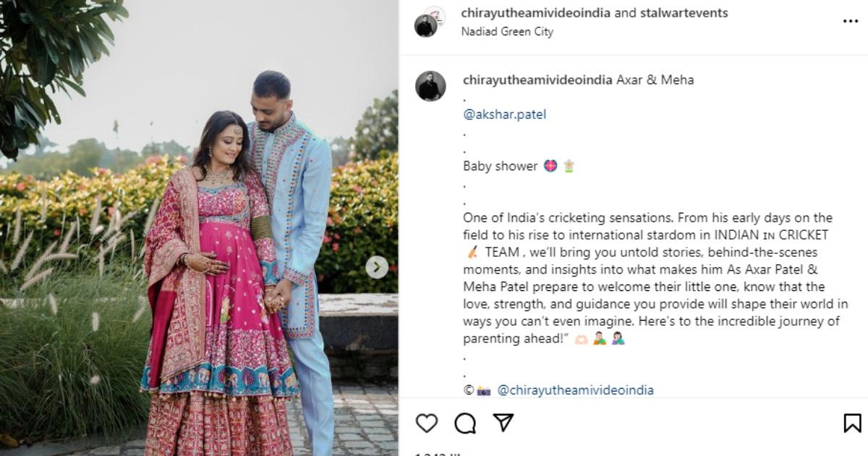The height and width of the screenshot is (456, 868).
Task: Click the cricket bat emoji in caption
Action: click(472, 253)
